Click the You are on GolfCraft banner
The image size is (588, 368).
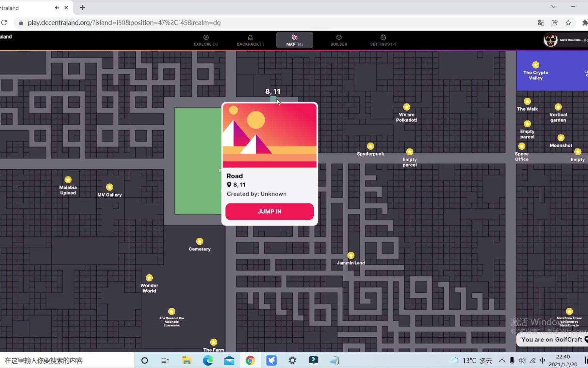click(x=553, y=339)
